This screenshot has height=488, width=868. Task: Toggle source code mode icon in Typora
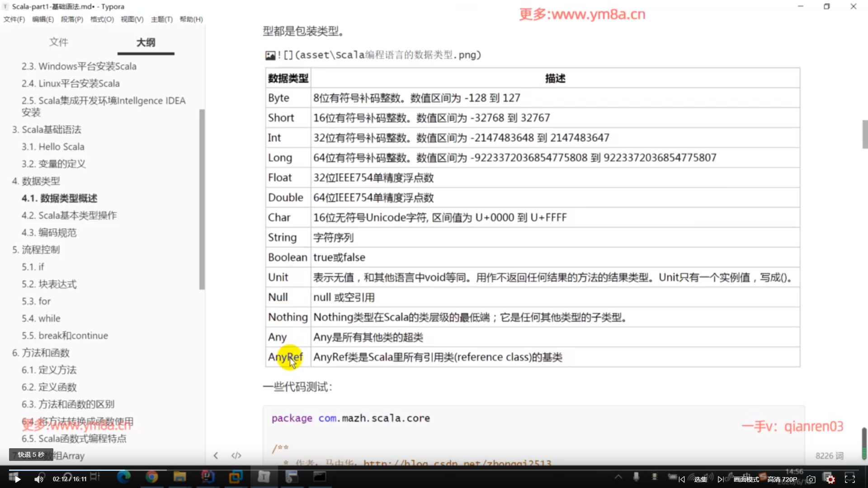pos(236,455)
